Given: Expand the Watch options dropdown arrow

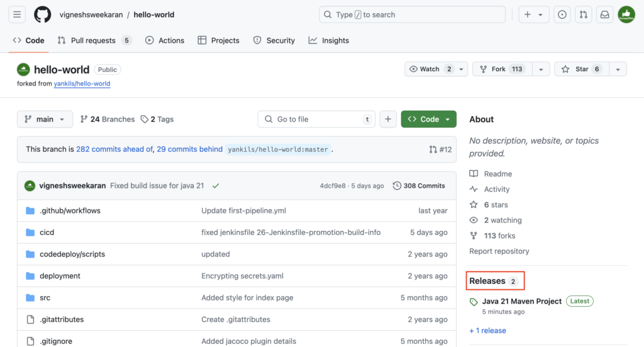Looking at the screenshot, I should pyautogui.click(x=461, y=69).
